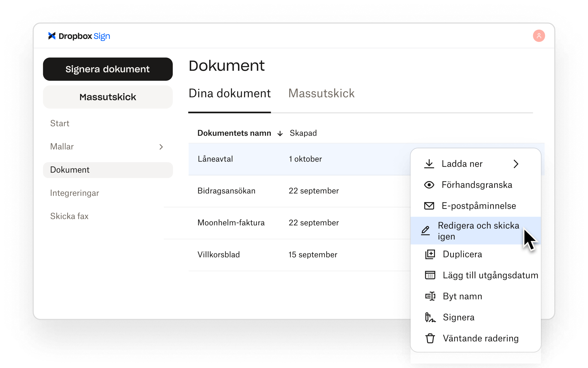588x368 pixels.
Task: Open the user profile avatar
Action: pyautogui.click(x=539, y=36)
